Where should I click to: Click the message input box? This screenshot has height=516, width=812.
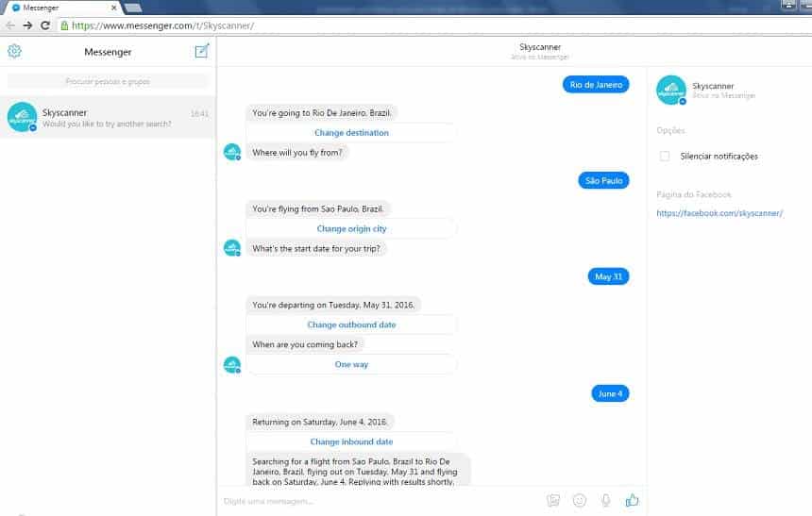tap(381, 501)
